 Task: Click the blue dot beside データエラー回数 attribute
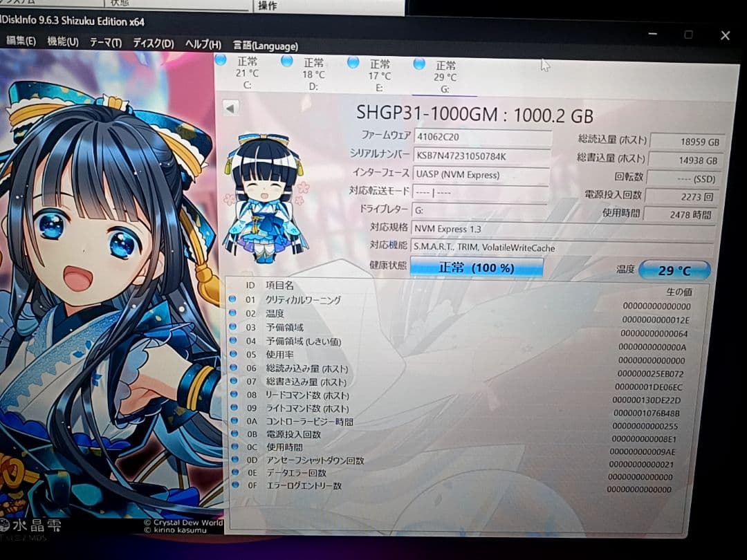tap(234, 474)
